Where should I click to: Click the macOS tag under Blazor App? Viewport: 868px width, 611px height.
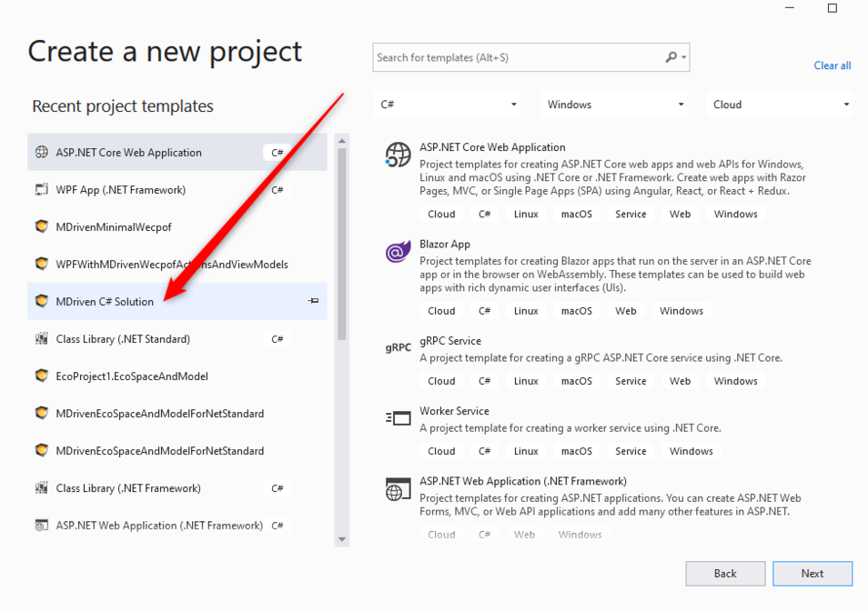pos(576,311)
